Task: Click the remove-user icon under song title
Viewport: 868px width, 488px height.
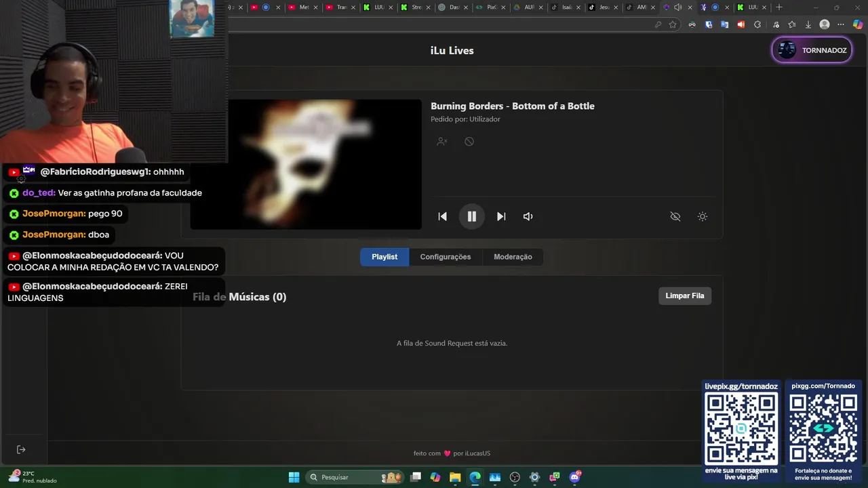Action: [x=442, y=141]
